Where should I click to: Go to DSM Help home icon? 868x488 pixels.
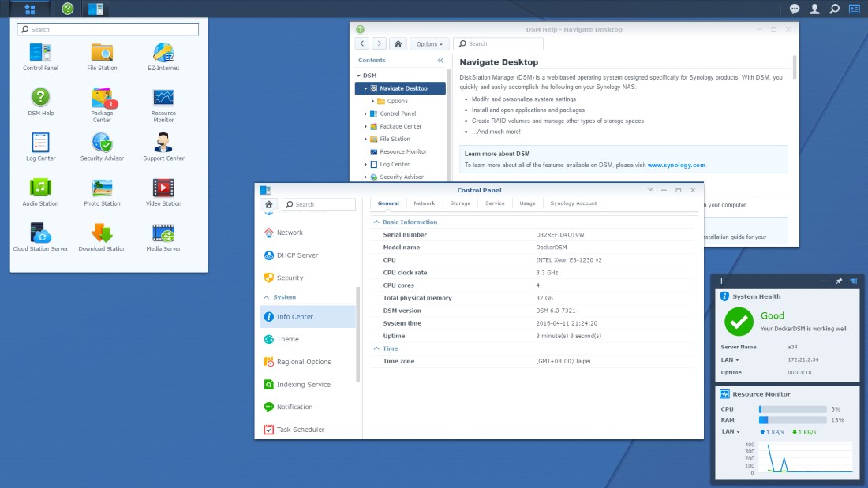(398, 43)
